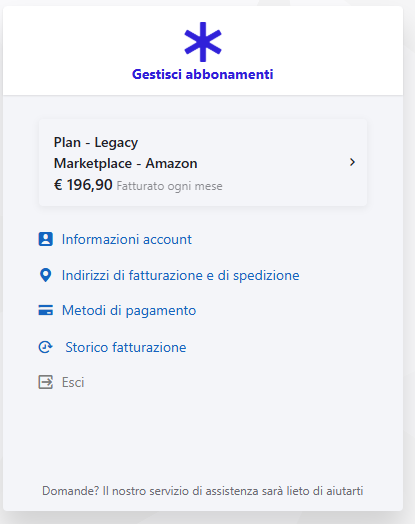Click the Gestisci abbonamenti heading

coord(202,74)
